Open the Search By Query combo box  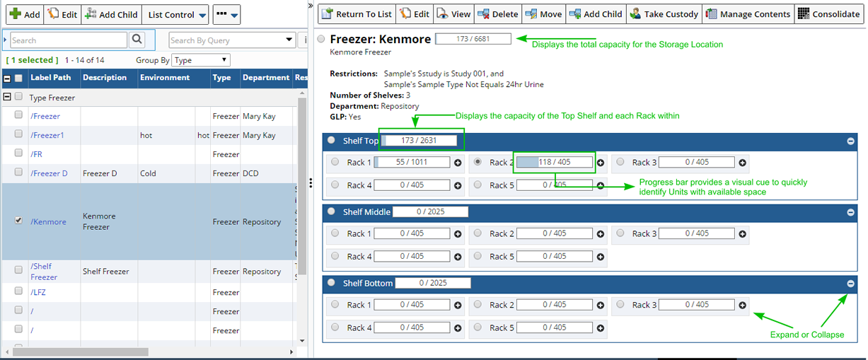point(232,40)
